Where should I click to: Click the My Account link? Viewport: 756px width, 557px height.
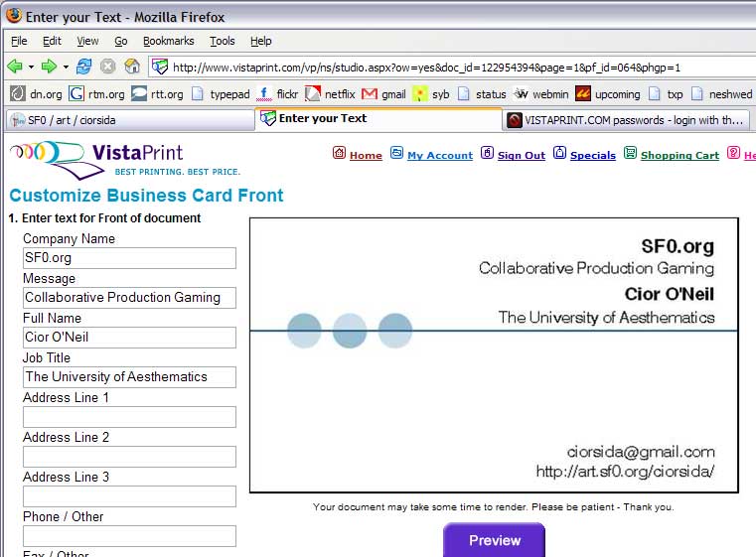pos(439,155)
